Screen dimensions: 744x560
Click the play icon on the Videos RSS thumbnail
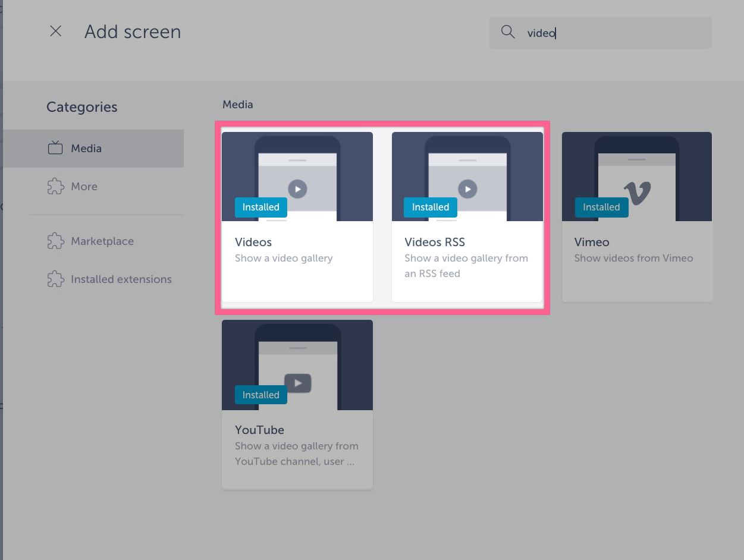click(467, 188)
